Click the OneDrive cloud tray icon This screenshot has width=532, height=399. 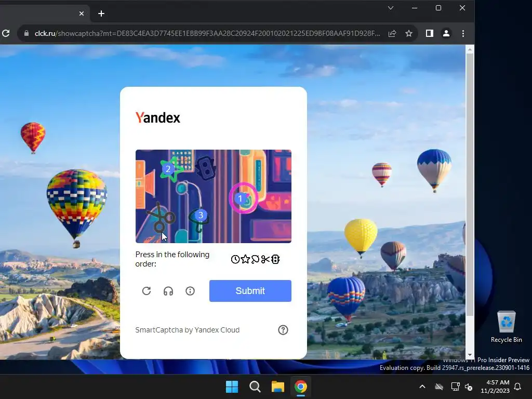[439, 387]
